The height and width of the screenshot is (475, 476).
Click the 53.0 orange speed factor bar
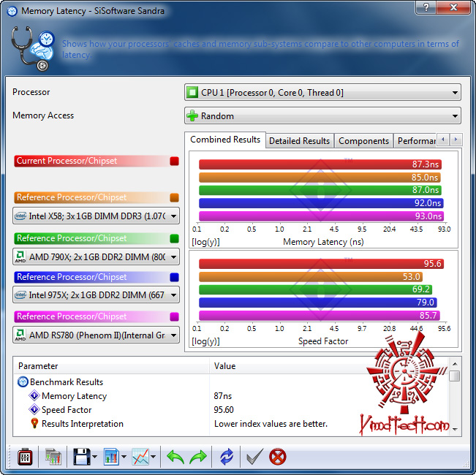click(x=311, y=277)
